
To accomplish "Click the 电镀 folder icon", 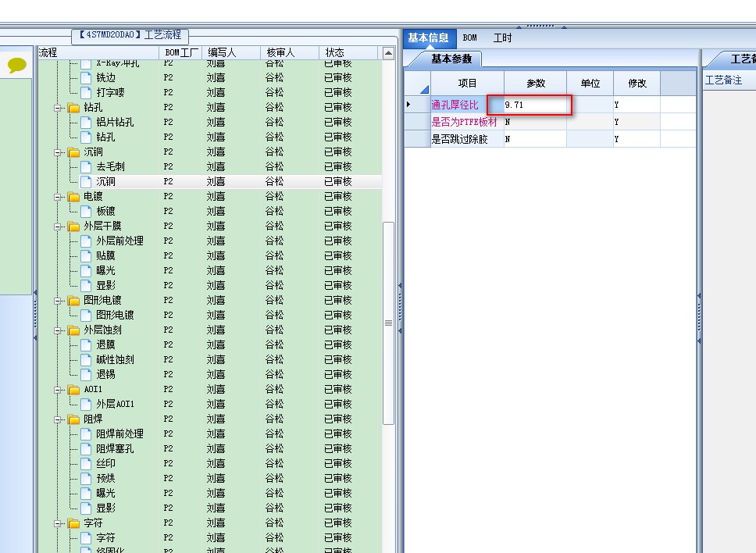I will 73,197.
